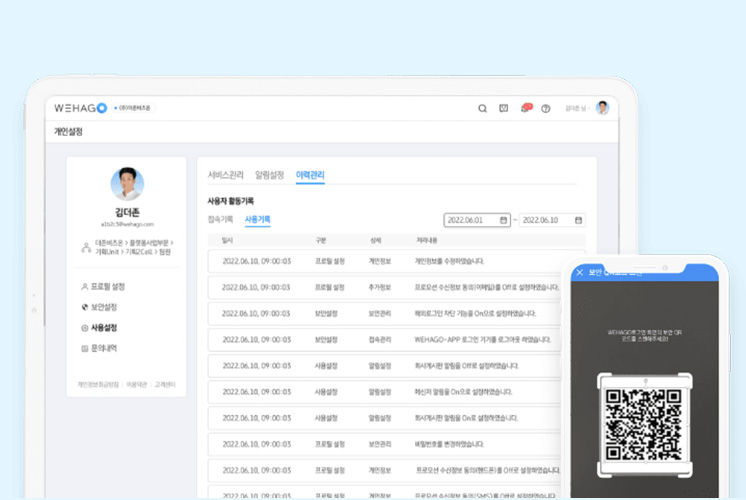Click the end date field 2022.06.10
The image size is (746, 500).
pos(552,220)
